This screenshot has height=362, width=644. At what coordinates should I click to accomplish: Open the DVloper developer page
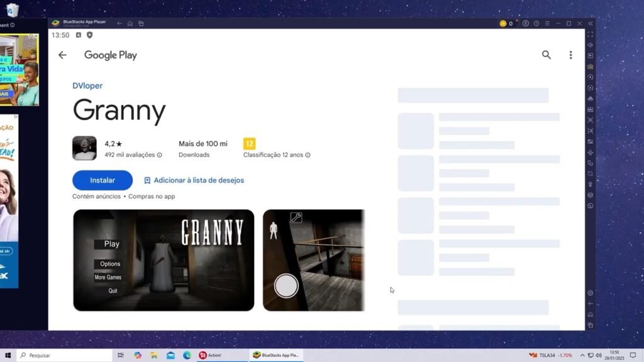pyautogui.click(x=87, y=85)
